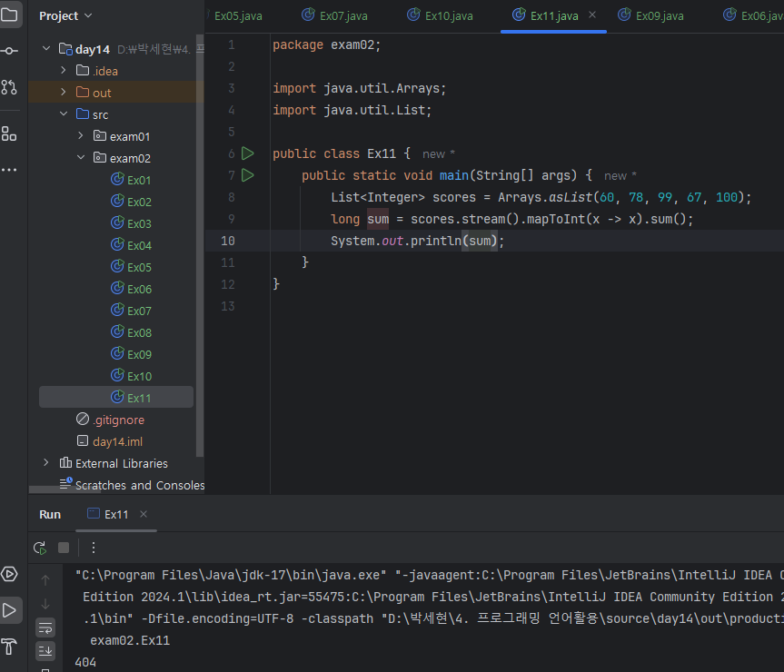Image resolution: width=784 pixels, height=672 pixels.
Task: Open Run toolbar more options menu
Action: click(94, 548)
